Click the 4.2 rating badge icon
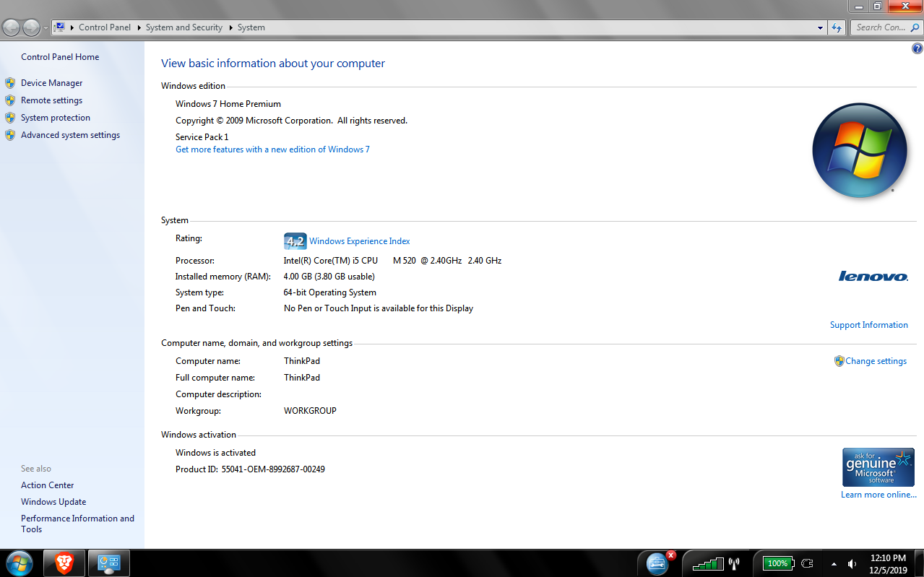 [295, 241]
